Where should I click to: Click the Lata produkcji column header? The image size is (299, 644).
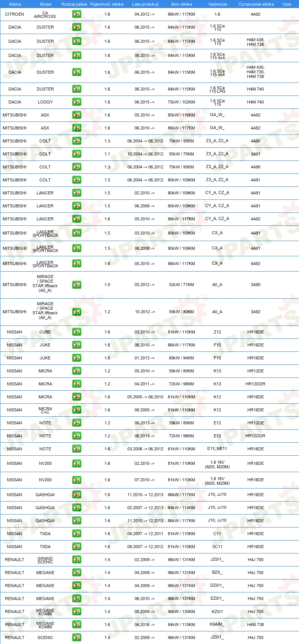click(145, 4)
